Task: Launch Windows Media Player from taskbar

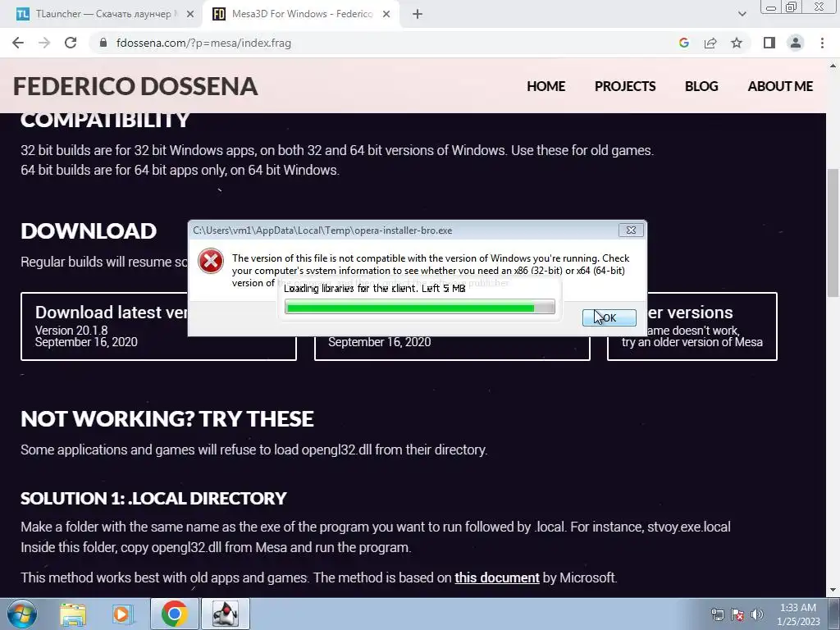Action: coord(123,614)
